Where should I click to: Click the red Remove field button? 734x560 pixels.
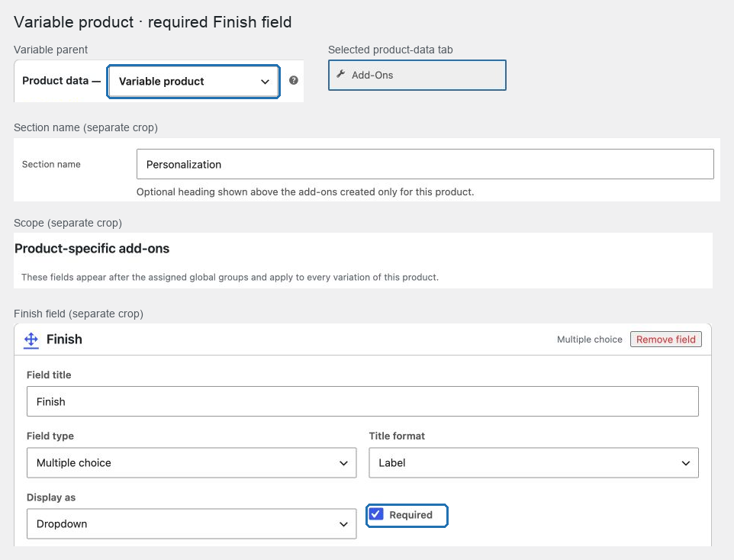[665, 340]
